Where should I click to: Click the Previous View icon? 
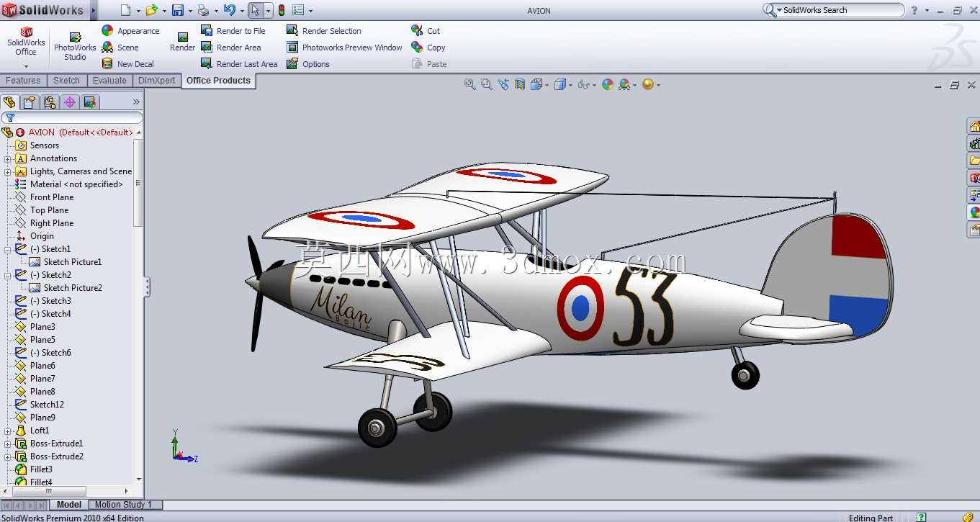(x=503, y=84)
